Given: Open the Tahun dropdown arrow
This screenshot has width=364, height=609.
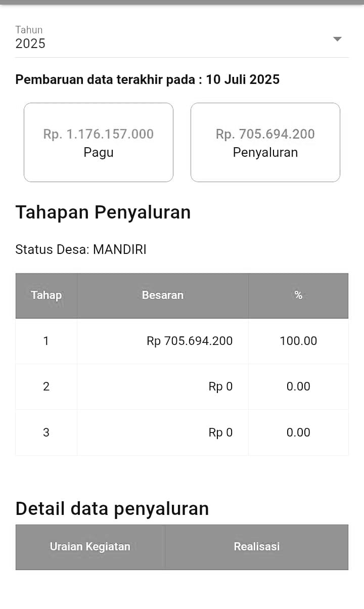Looking at the screenshot, I should coord(337,39).
